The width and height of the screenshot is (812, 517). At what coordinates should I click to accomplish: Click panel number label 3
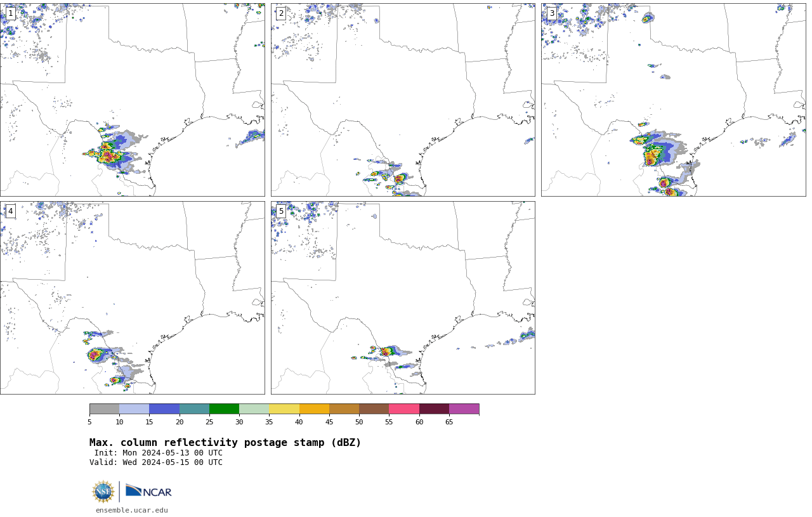(x=552, y=13)
